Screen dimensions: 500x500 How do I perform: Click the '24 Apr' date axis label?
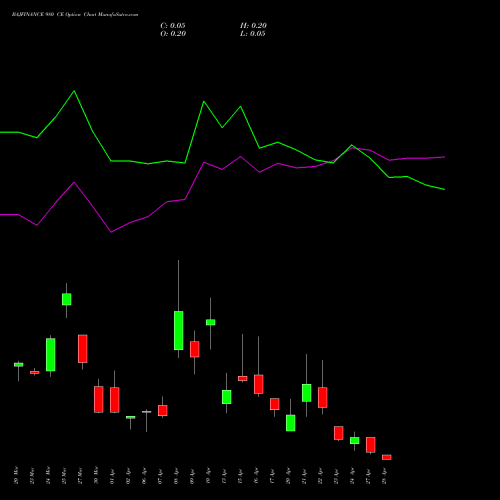point(352,476)
